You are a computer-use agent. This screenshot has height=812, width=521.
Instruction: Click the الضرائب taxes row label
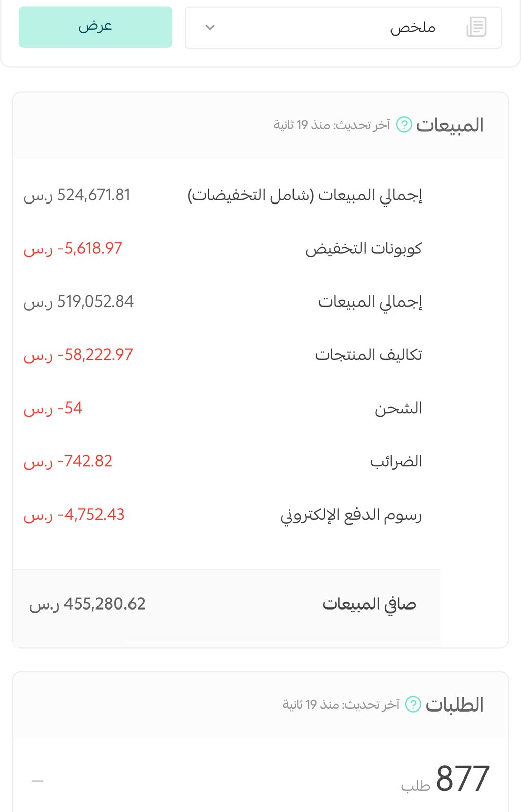pyautogui.click(x=396, y=461)
